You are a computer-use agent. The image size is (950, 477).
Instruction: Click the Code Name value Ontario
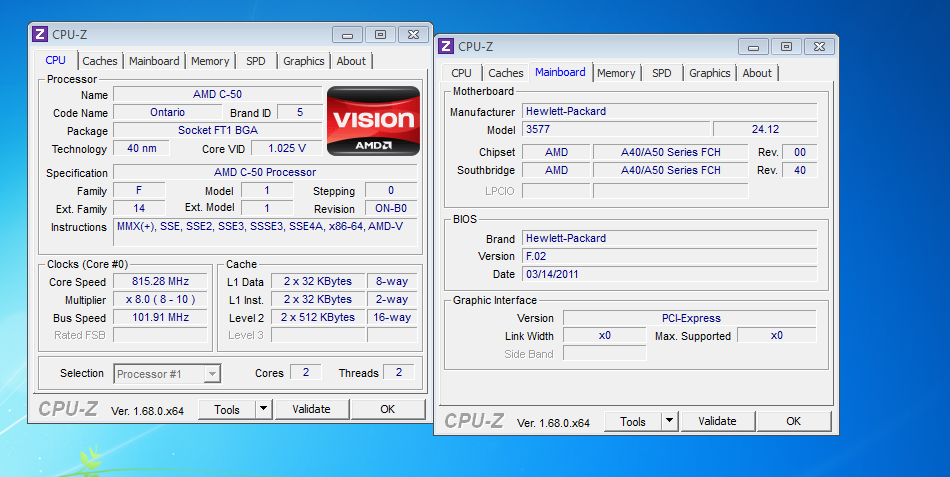point(168,112)
